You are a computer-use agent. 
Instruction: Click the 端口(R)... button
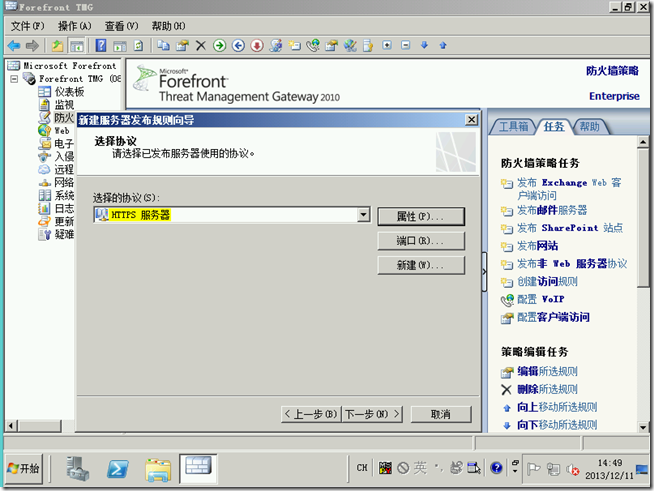pos(421,241)
